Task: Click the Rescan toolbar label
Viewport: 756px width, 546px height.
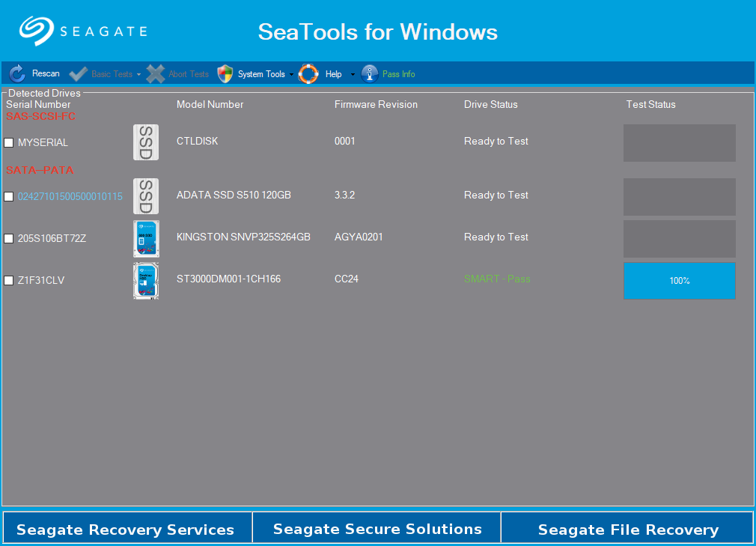Action: 46,73
